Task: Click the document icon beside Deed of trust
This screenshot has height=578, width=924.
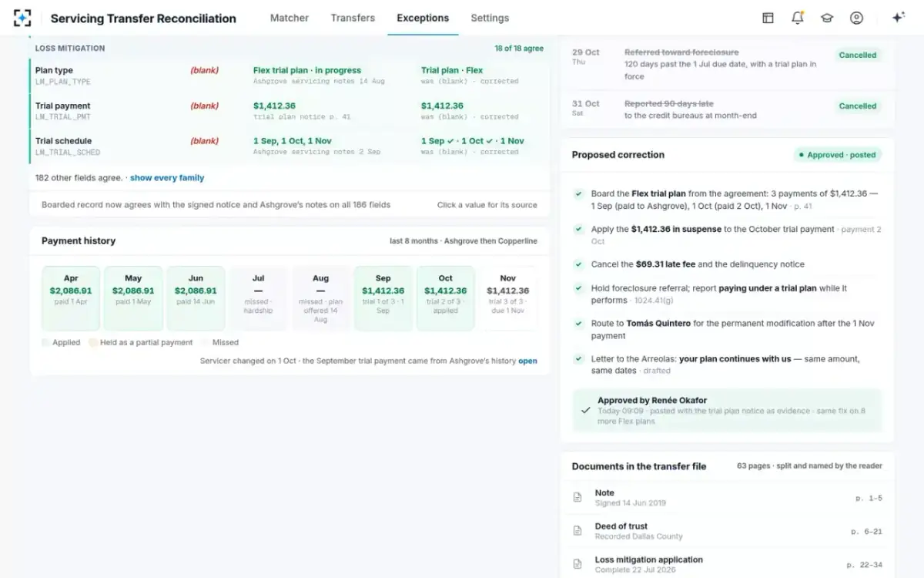Action: point(577,531)
